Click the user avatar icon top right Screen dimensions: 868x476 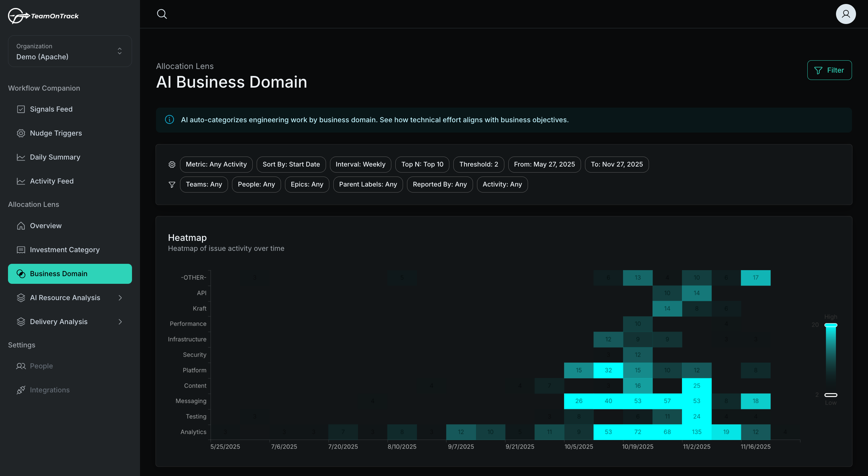tap(846, 14)
